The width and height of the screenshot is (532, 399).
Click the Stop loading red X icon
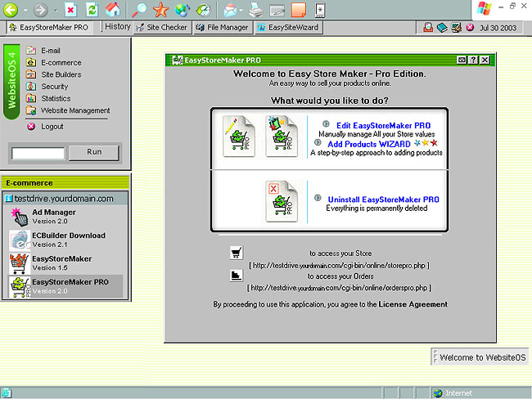click(70, 10)
